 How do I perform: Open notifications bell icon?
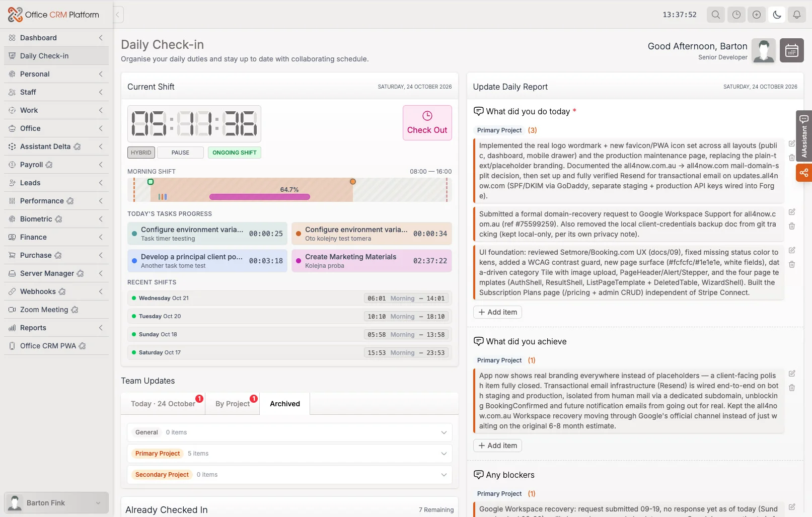pos(797,15)
